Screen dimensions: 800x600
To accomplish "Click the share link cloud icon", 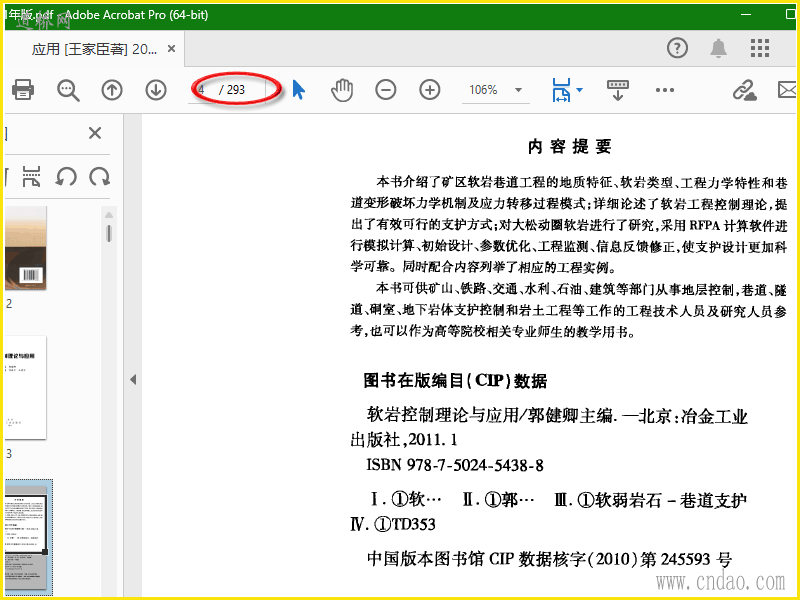I will [x=744, y=90].
